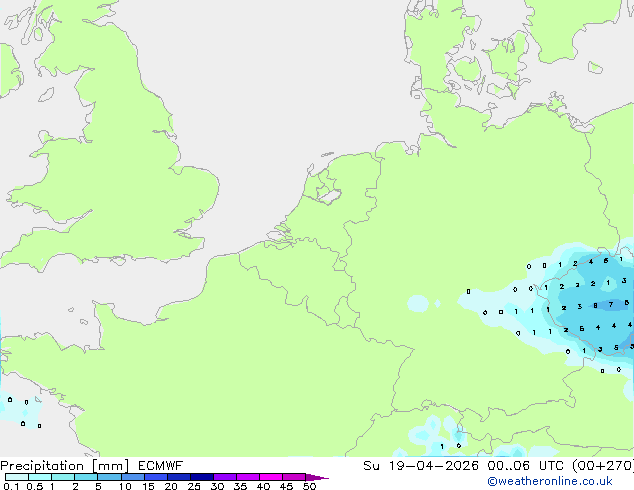
Task: Click the 'Precipitation [mm]' title text
Action: click(64, 466)
